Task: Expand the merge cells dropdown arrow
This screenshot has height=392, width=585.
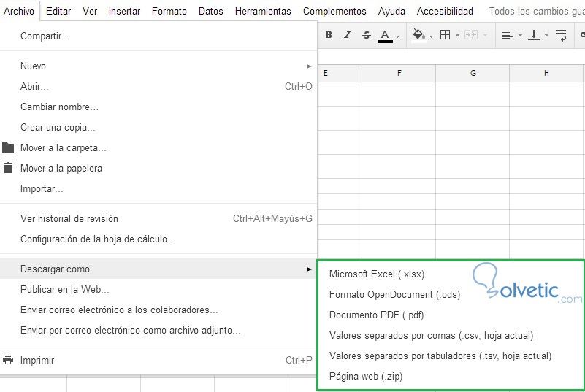Action: click(485, 36)
